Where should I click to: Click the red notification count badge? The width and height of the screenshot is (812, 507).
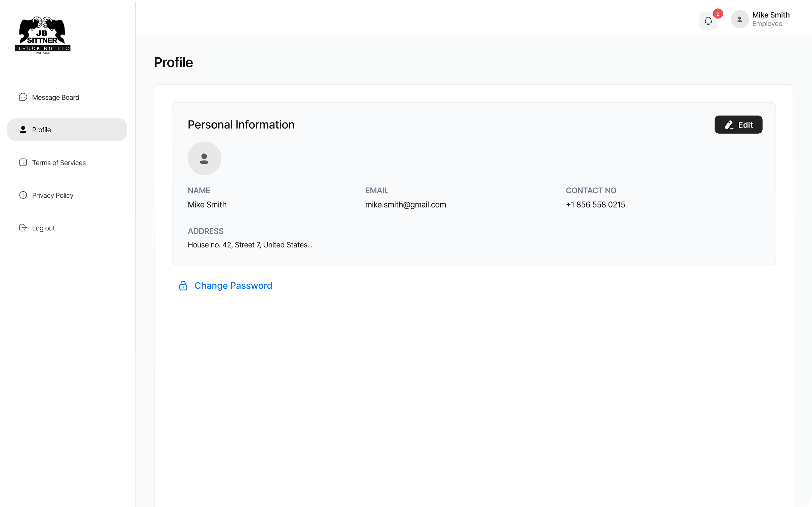[718, 14]
